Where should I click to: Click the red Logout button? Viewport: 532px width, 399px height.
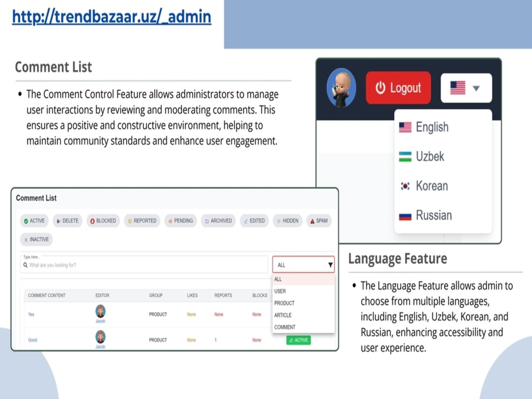click(x=398, y=88)
